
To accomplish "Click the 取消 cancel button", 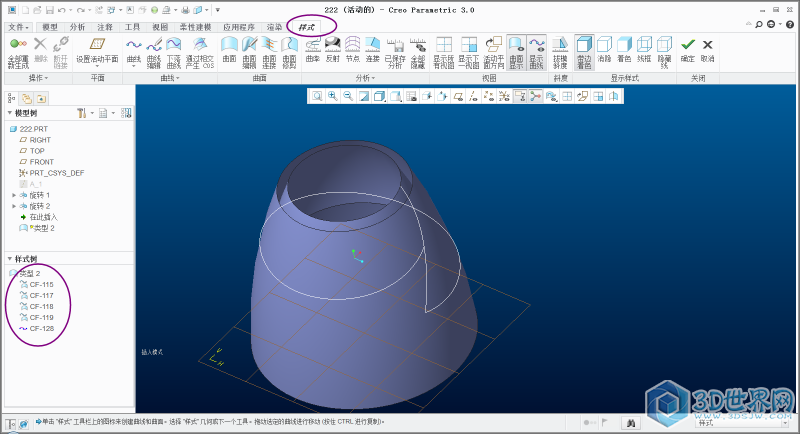I will click(x=707, y=50).
